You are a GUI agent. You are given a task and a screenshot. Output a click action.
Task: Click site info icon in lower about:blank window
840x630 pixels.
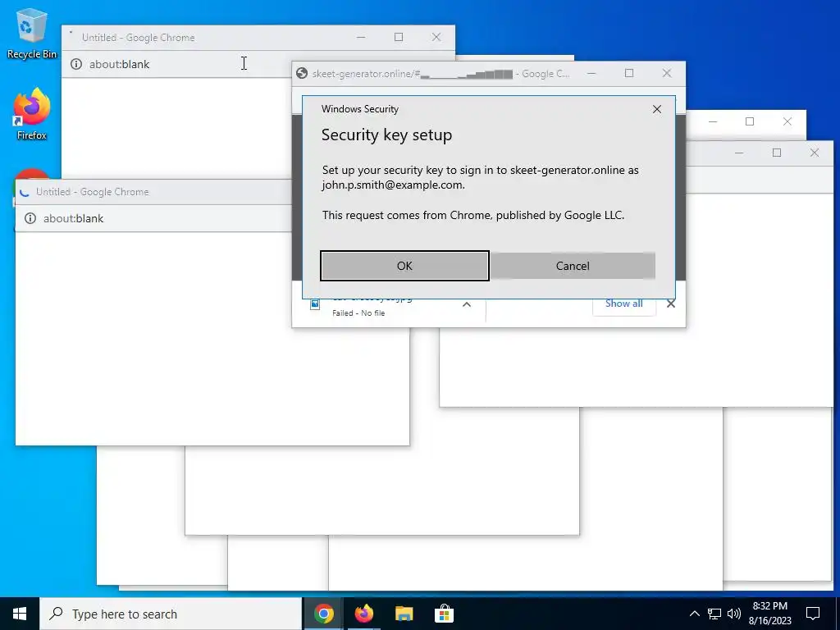[x=30, y=218]
